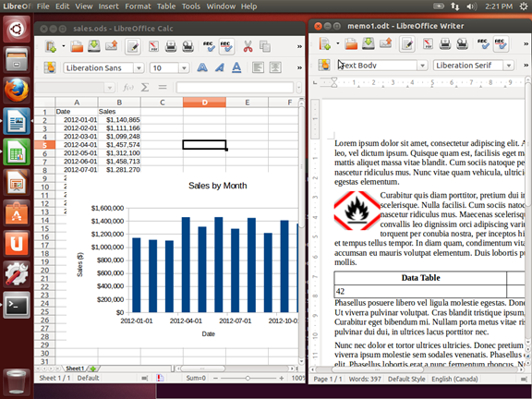Open the Format menu
The image size is (532, 399).
pyautogui.click(x=138, y=6)
